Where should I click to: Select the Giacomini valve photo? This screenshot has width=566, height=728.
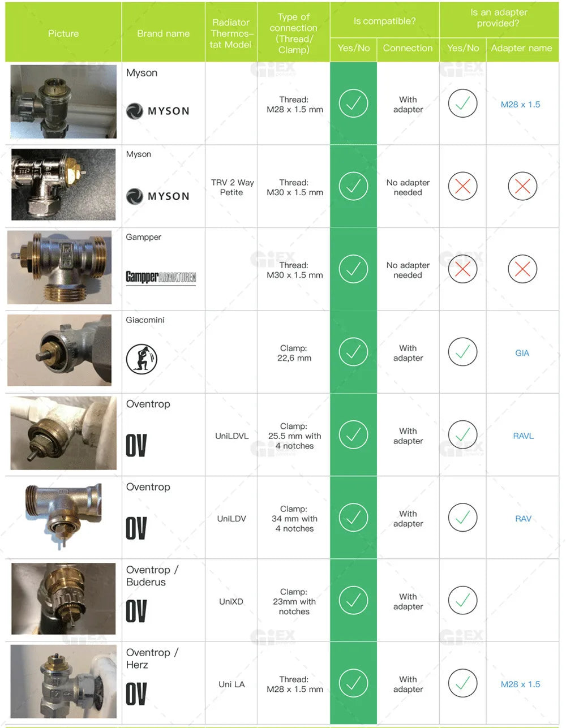[x=59, y=350]
